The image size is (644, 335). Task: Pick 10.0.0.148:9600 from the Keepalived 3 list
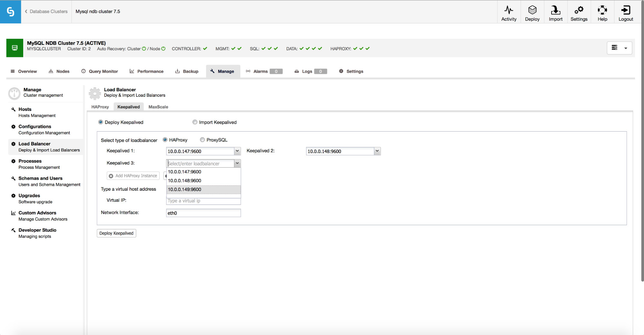pyautogui.click(x=204, y=181)
